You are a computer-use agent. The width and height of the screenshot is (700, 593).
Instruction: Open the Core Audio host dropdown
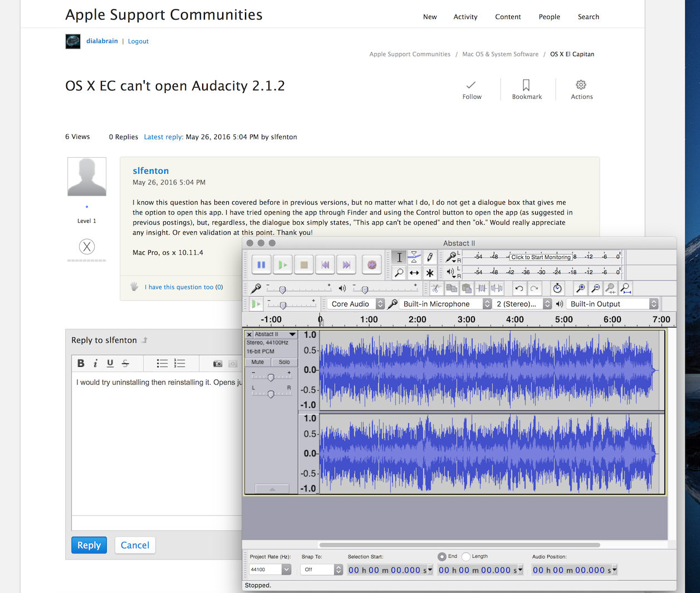coord(356,304)
